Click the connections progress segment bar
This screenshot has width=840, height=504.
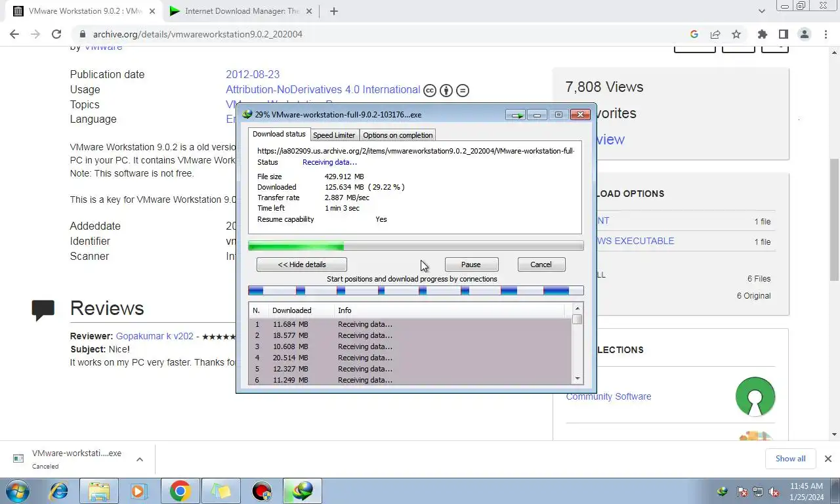pyautogui.click(x=415, y=291)
